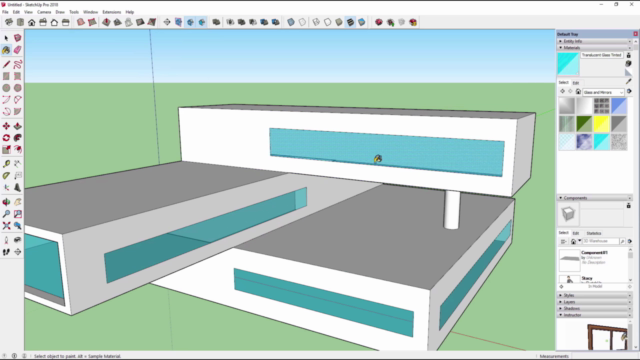Open the Tools menu
The width and height of the screenshot is (640, 360).
pyautogui.click(x=74, y=12)
